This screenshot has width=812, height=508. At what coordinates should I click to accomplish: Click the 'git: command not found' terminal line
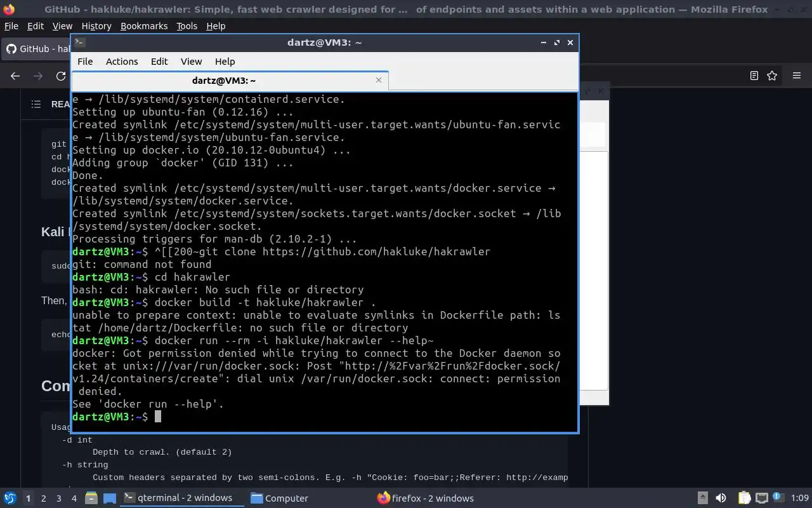click(142, 264)
